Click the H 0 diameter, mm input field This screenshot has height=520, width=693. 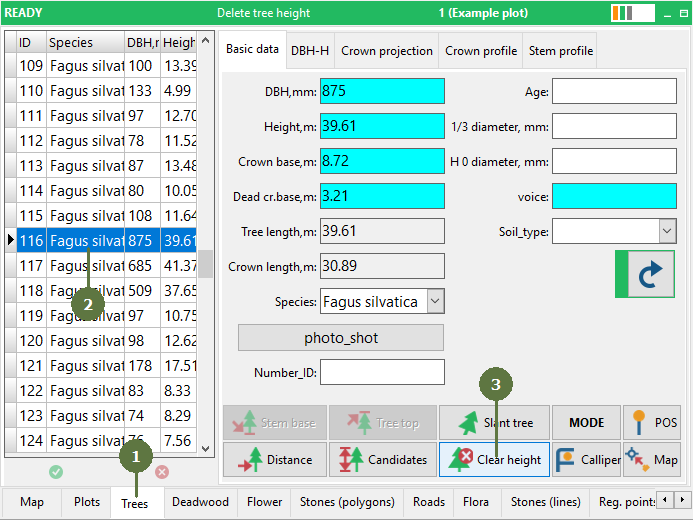click(614, 161)
